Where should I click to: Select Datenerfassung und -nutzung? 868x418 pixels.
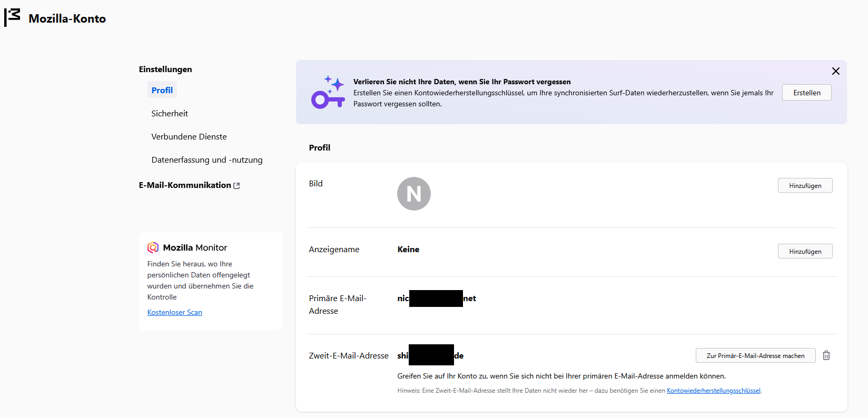pos(207,160)
